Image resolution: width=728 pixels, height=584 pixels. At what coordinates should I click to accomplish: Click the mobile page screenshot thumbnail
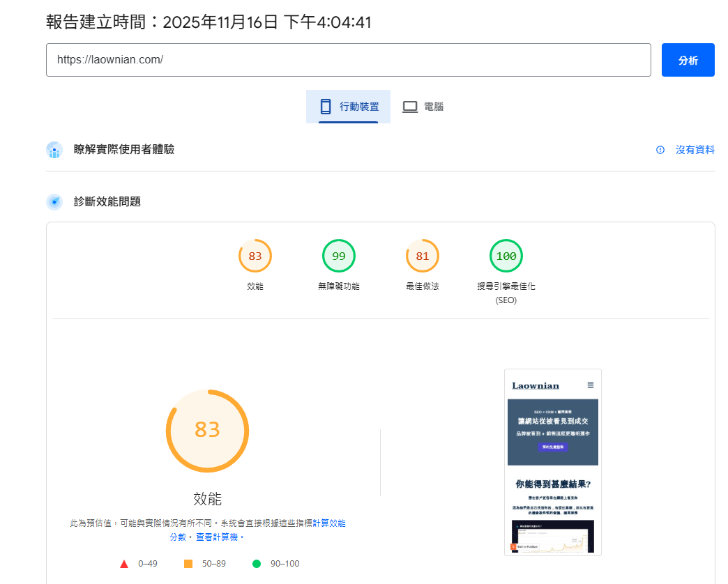552,461
